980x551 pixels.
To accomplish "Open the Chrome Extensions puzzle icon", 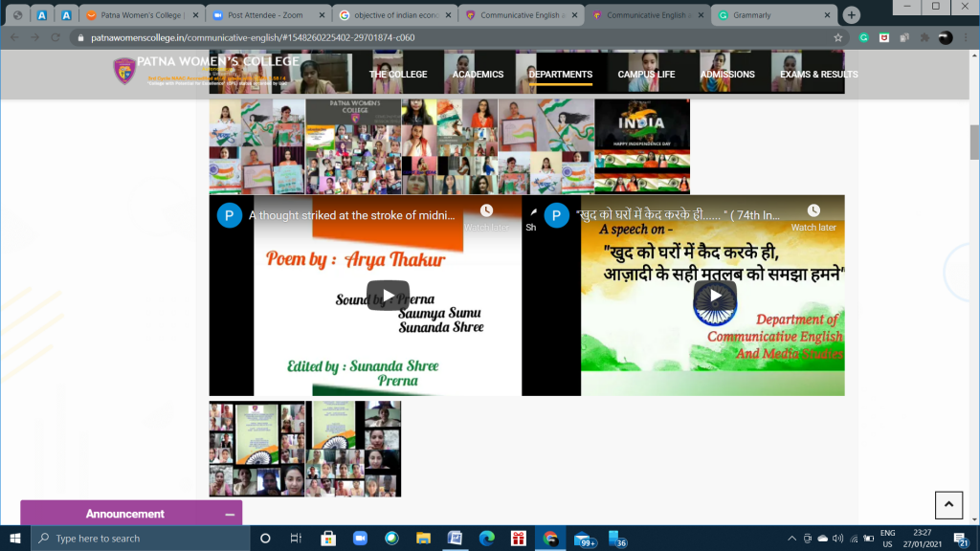I will (924, 37).
